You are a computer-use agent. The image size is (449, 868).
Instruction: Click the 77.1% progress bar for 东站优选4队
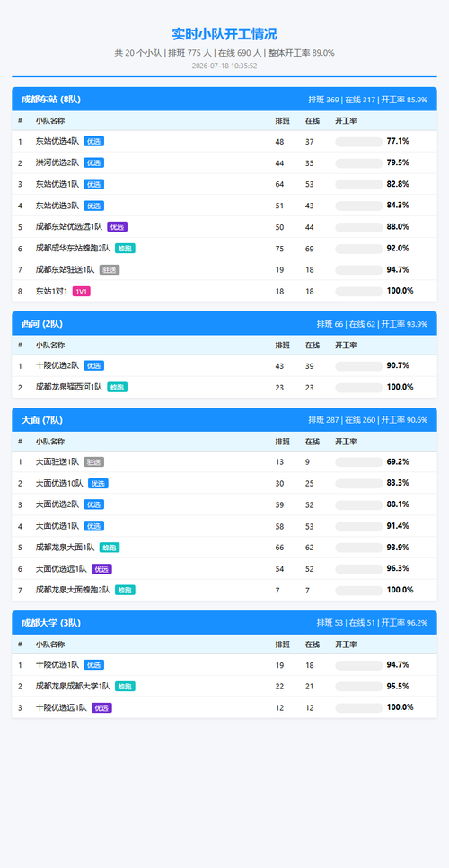[x=359, y=142]
